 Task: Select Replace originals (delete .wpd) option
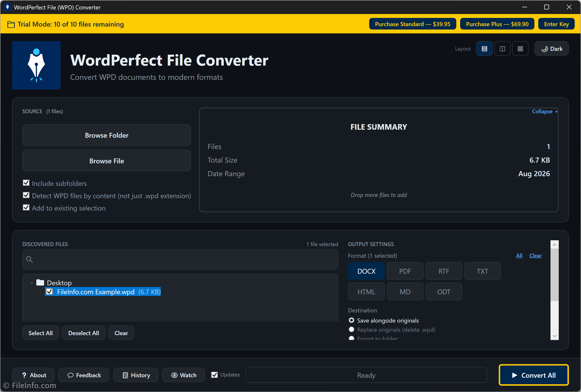[352, 330]
